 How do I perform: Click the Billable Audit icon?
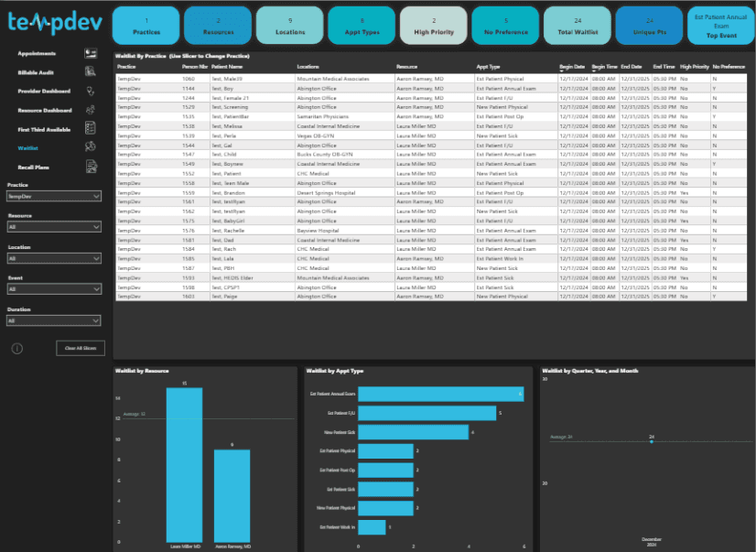(90, 72)
